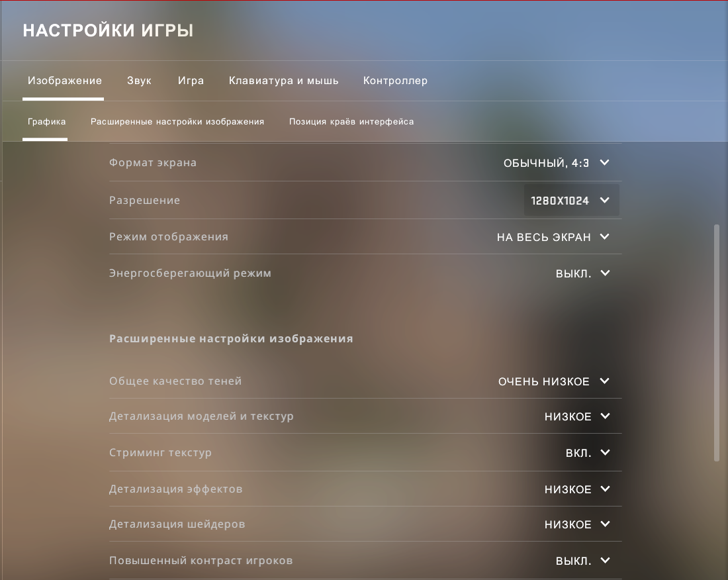Screen dimensions: 728x580
Task: Select Позиция краёв интерфейса sub-tab
Action: [351, 122]
